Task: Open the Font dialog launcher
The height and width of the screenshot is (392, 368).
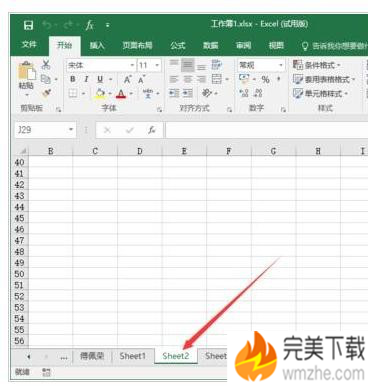Action: point(159,109)
